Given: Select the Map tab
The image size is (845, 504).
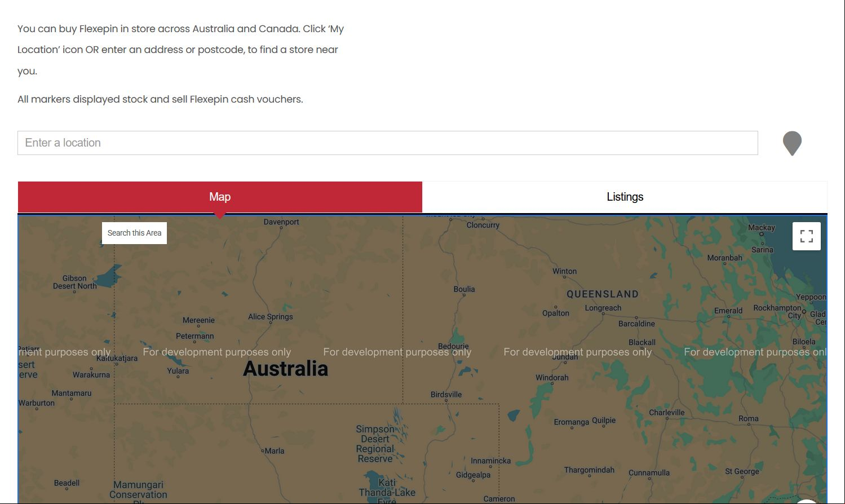Looking at the screenshot, I should click(220, 197).
